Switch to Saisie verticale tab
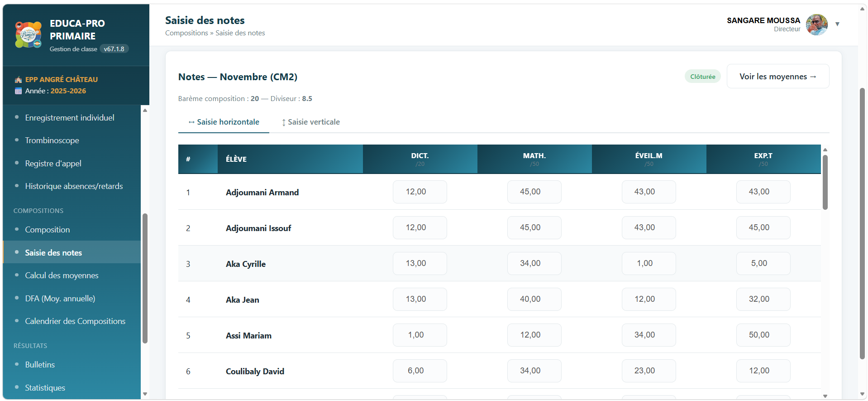868x401 pixels. 310,122
